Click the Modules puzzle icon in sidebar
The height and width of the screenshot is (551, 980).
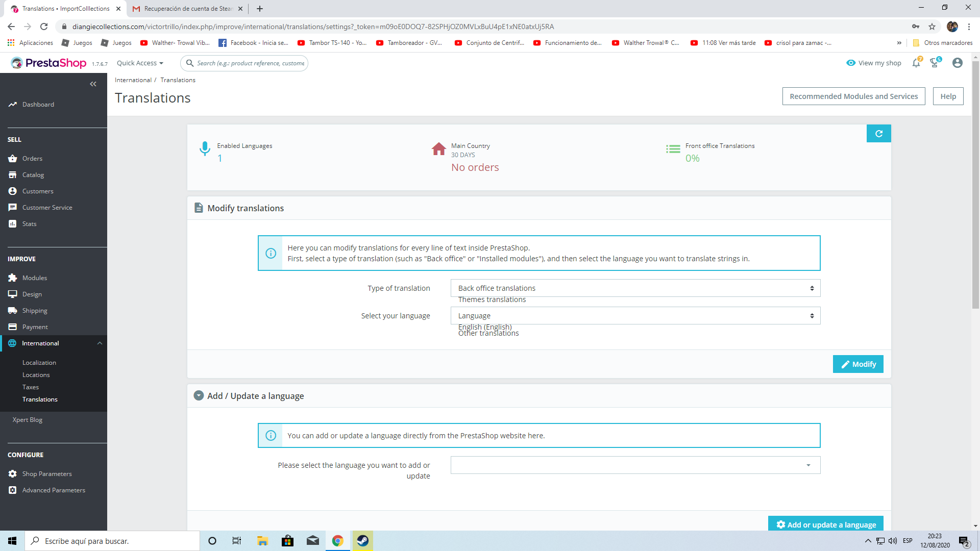point(13,278)
